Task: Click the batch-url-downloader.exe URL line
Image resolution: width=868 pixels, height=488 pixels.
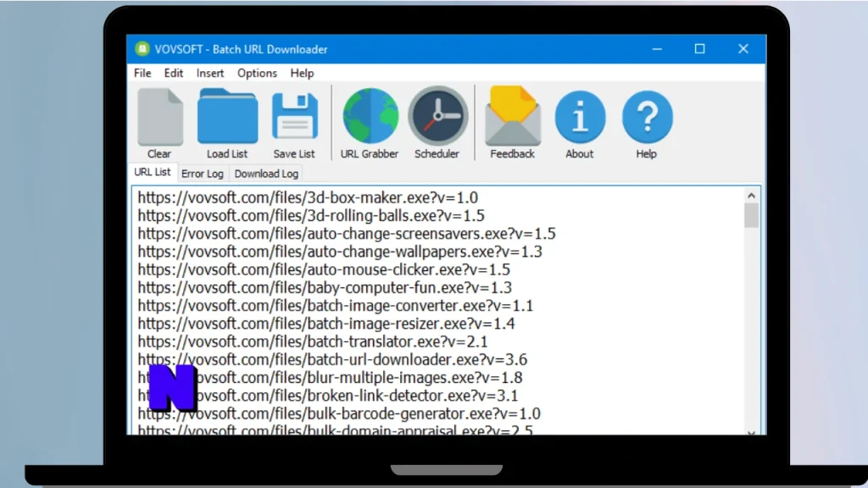Action: point(332,359)
